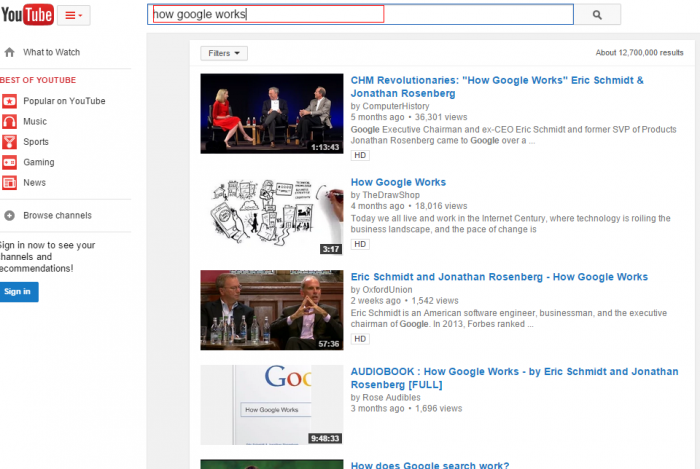Viewport: 700px width, 469px height.
Task: Open the Filters dropdown
Action: tap(224, 53)
